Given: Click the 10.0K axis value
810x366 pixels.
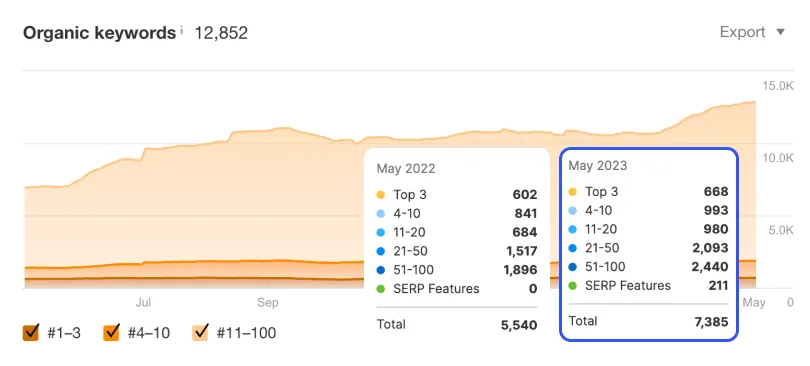Looking at the screenshot, I should tap(777, 157).
